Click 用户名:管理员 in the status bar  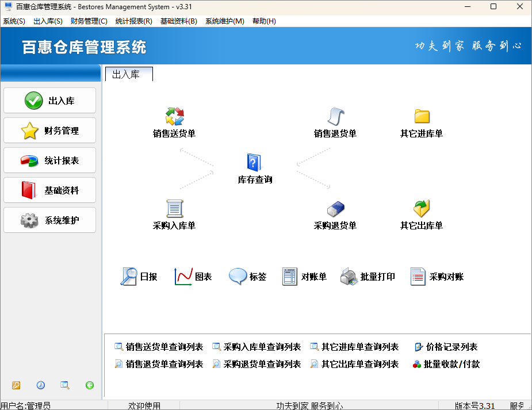click(x=25, y=405)
